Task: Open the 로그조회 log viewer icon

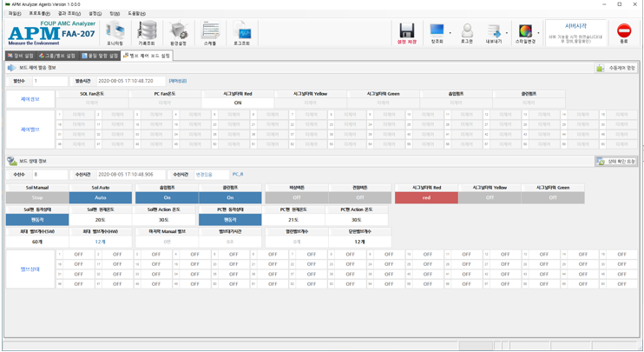Action: coord(242,34)
